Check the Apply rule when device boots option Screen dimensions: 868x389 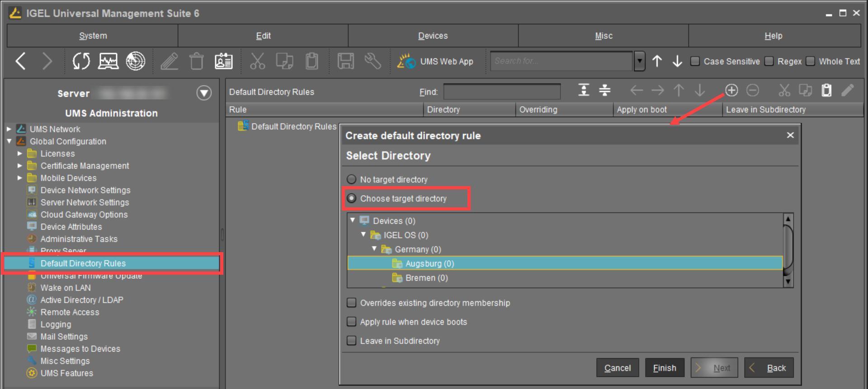coord(351,322)
